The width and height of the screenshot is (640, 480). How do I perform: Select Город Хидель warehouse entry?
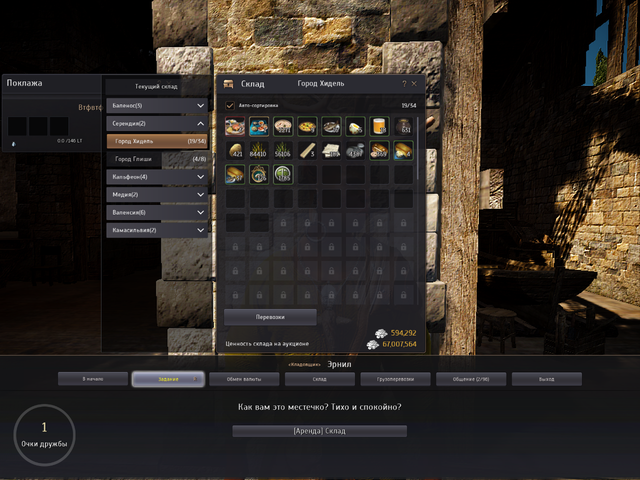[x=157, y=141]
